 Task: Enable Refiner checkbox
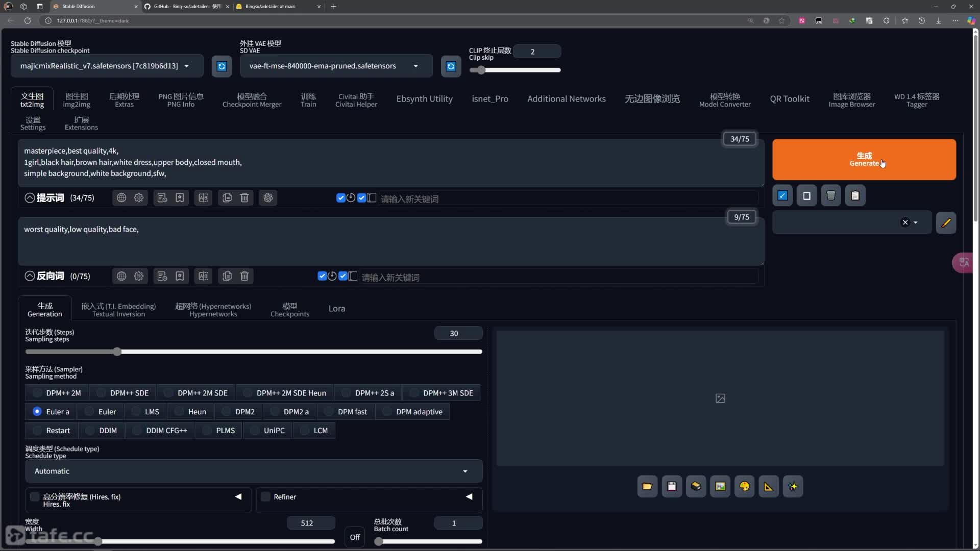265,497
